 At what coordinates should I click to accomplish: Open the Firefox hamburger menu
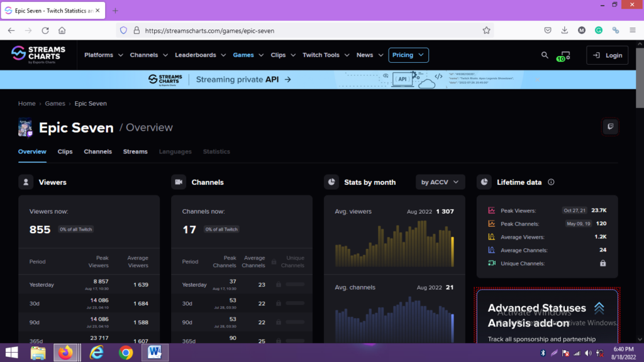(633, 30)
